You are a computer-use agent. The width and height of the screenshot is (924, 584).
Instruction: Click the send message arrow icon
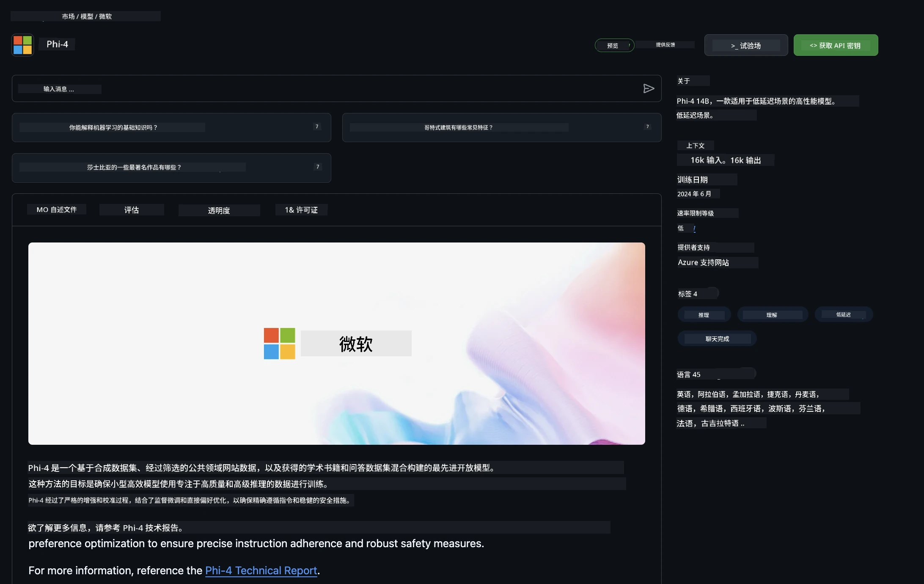[x=649, y=88]
